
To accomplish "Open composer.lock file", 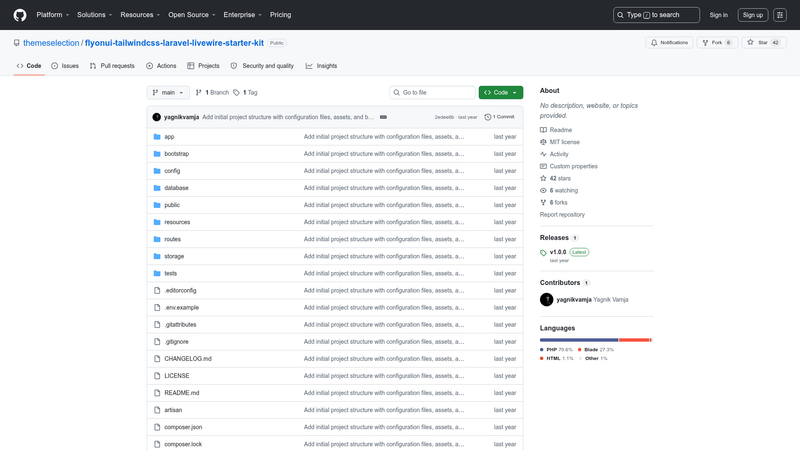I will coord(183,444).
